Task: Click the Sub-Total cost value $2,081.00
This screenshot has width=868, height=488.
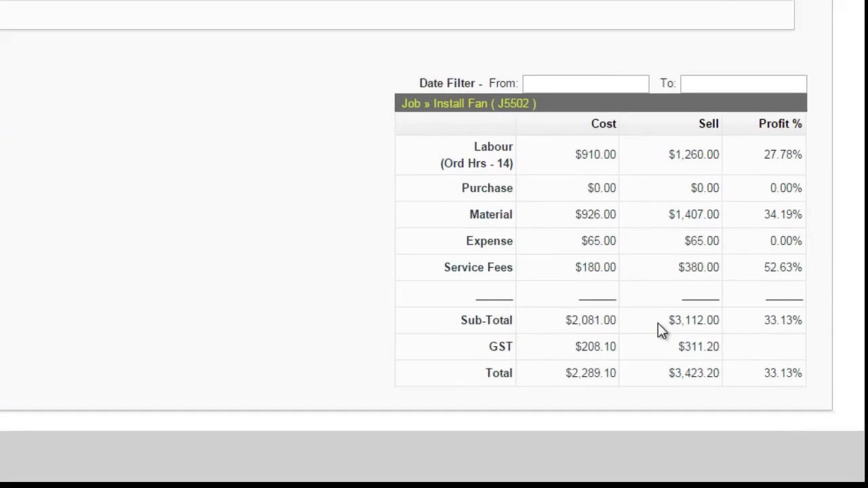Action: coord(591,320)
